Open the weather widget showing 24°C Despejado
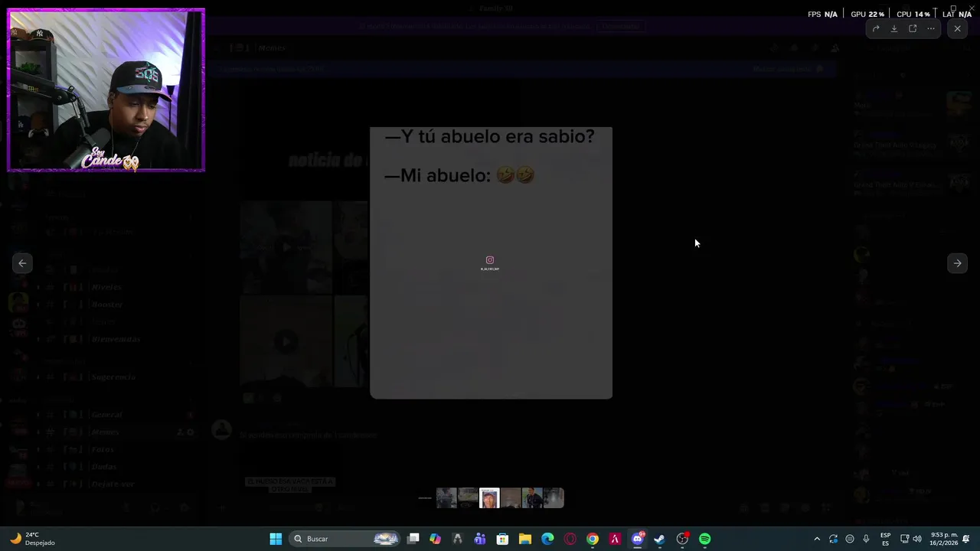Image resolution: width=980 pixels, height=551 pixels. click(x=33, y=539)
